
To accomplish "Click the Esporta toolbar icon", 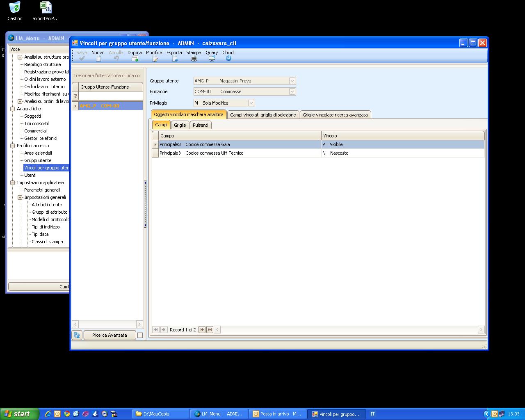I will (x=174, y=59).
